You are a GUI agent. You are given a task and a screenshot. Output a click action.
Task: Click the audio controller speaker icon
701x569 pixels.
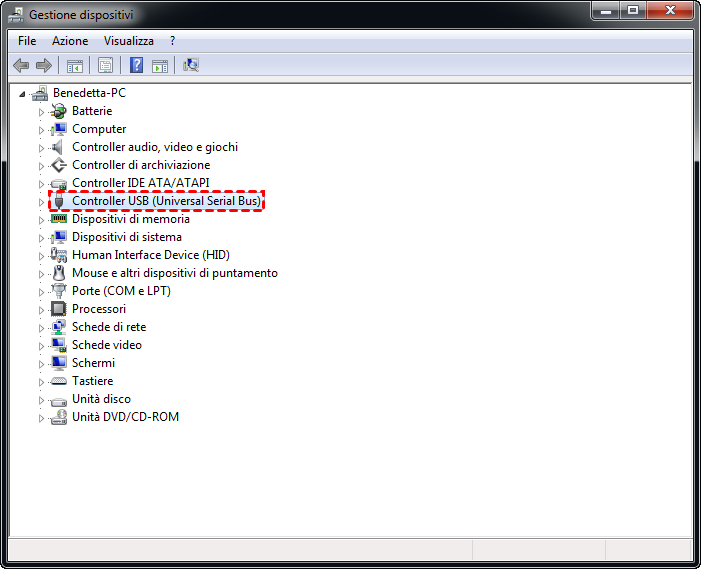point(57,147)
